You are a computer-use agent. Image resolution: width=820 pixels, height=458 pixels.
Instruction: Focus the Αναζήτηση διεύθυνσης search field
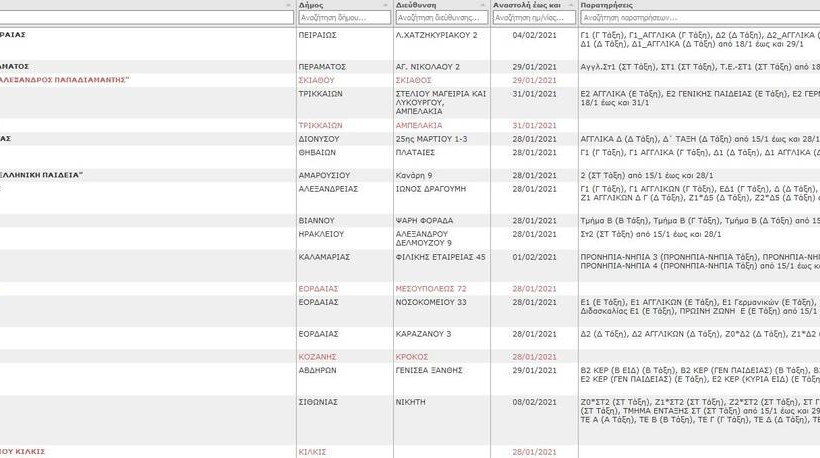click(x=441, y=18)
